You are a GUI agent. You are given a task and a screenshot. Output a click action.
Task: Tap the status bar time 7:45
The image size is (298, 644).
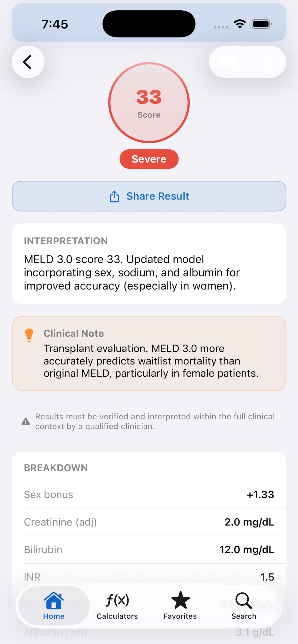click(x=55, y=24)
